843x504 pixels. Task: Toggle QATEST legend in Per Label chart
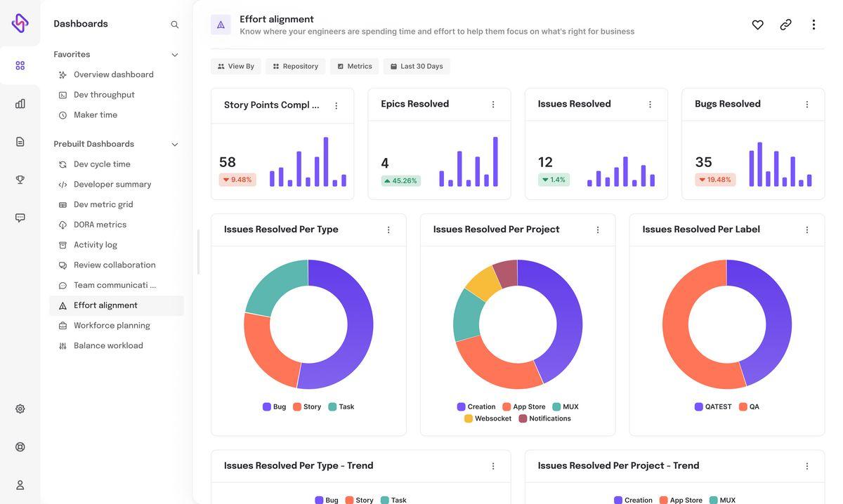point(713,407)
